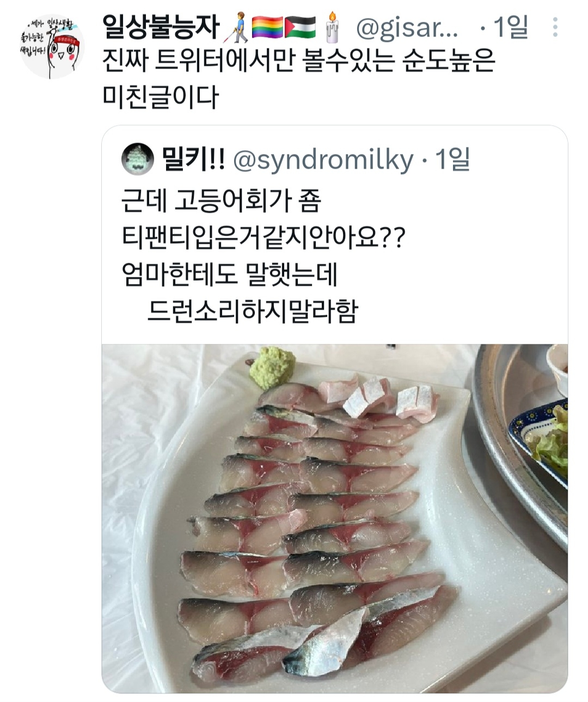Click the quoted line 티팬티입은거같지안아요??
The height and width of the screenshot is (702, 588).
click(x=264, y=237)
